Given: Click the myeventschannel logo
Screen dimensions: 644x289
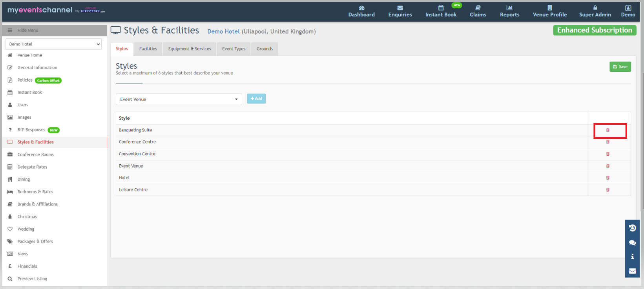Looking at the screenshot, I should tap(56, 10).
